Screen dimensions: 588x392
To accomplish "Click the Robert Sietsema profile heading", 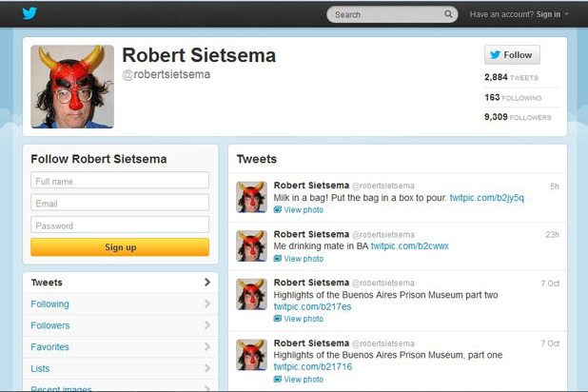I will pos(199,55).
